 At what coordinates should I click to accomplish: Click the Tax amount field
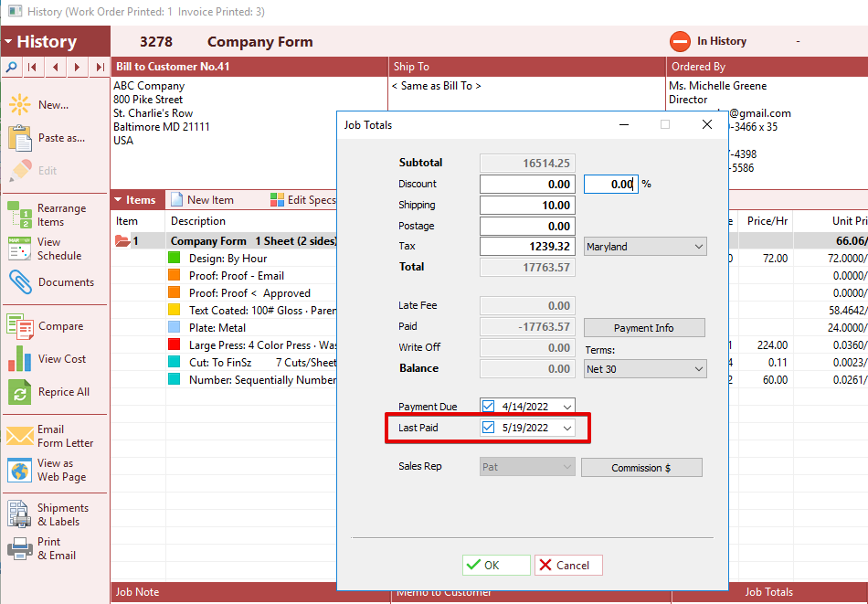[527, 247]
